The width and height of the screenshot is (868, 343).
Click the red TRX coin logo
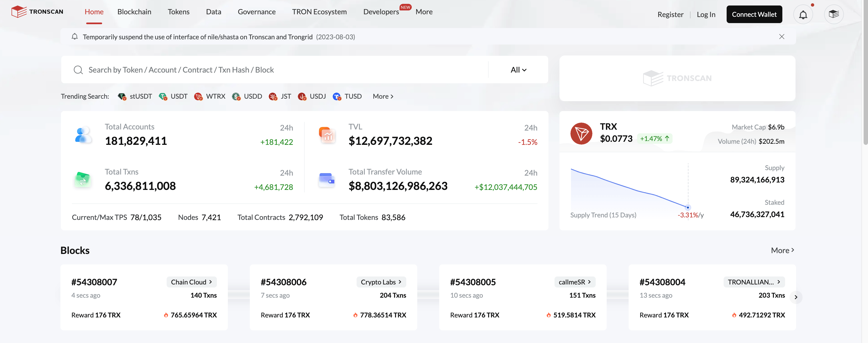pyautogui.click(x=581, y=134)
